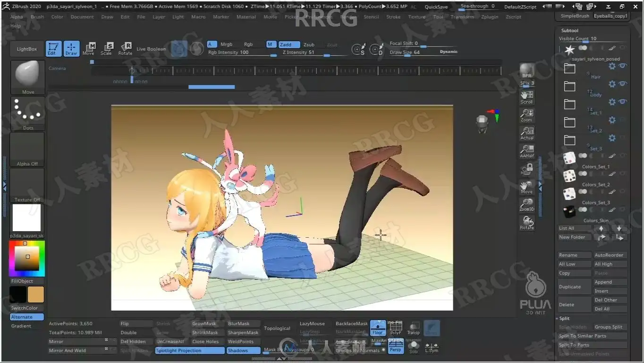Click the Groups Split button
This screenshot has height=363, width=644.
coord(610,327)
